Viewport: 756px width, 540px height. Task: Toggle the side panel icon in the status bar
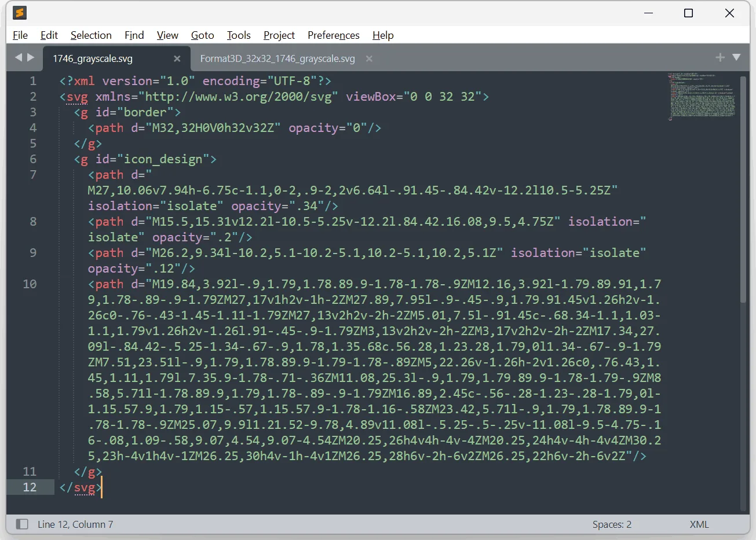coord(21,524)
